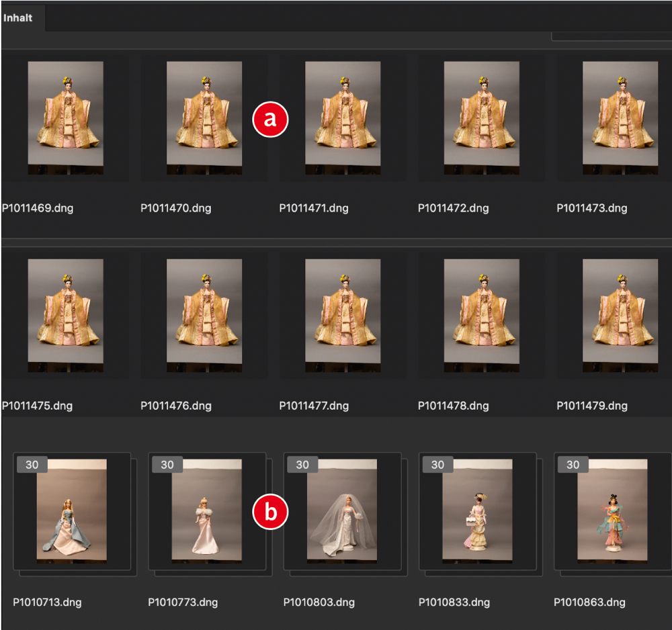Click the filename P1011473.dng
672x630 pixels.
point(592,208)
